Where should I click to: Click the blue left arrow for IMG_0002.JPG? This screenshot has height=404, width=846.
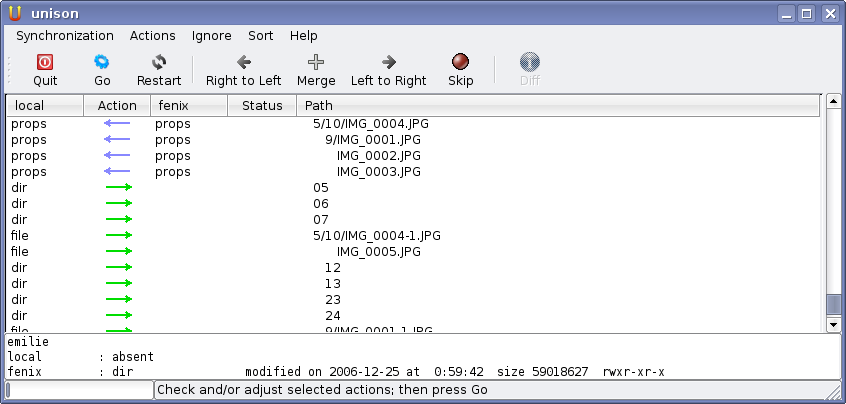click(x=117, y=155)
